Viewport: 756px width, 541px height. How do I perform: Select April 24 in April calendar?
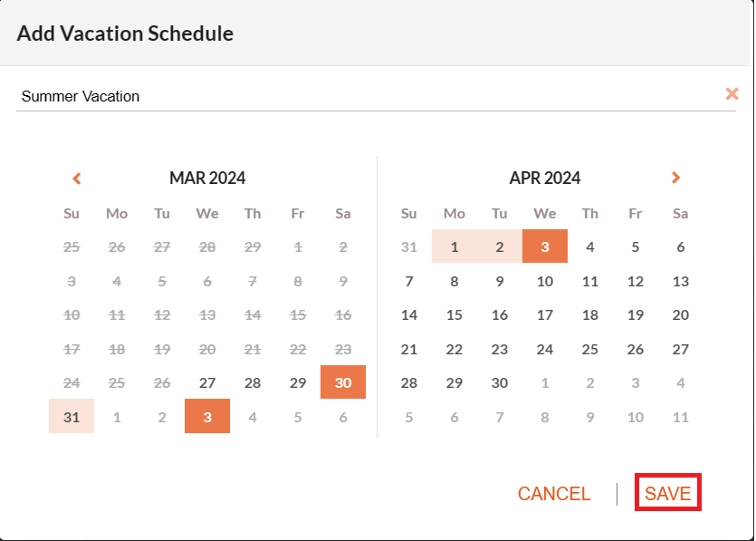(545, 349)
